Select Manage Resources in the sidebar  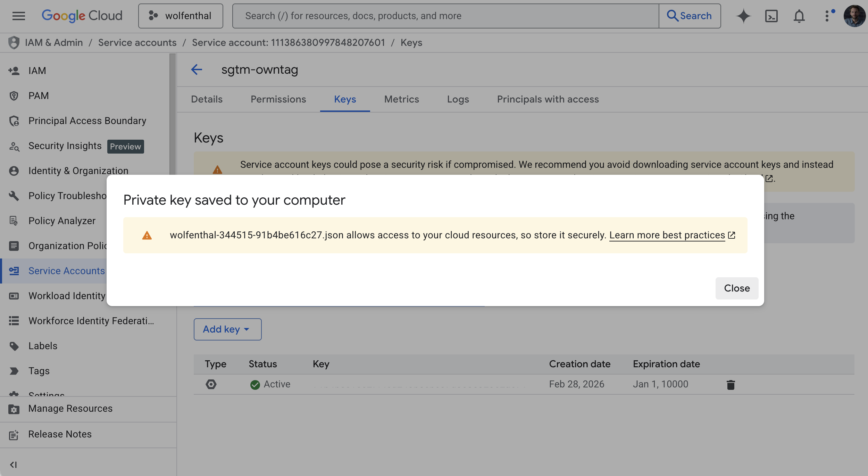click(70, 409)
